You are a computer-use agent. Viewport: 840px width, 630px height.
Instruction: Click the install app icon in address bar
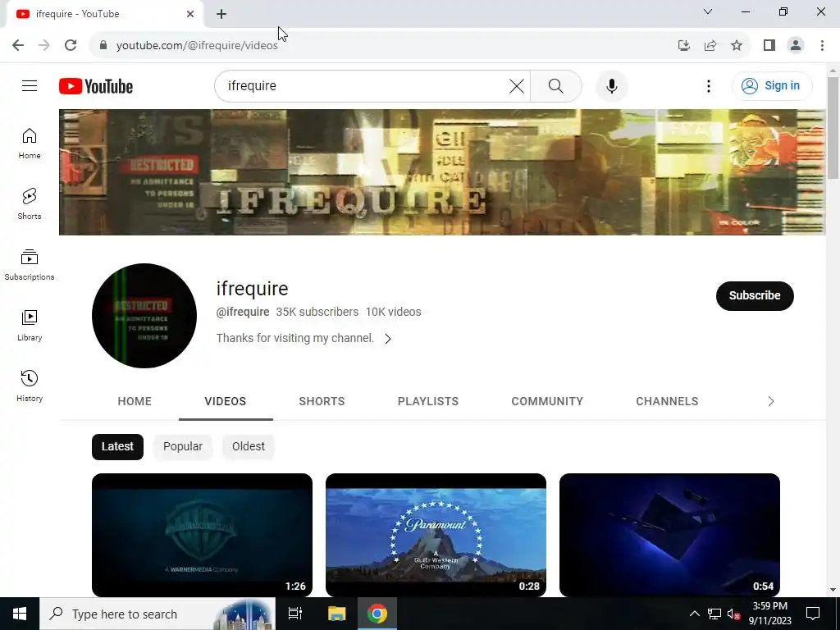click(x=683, y=45)
